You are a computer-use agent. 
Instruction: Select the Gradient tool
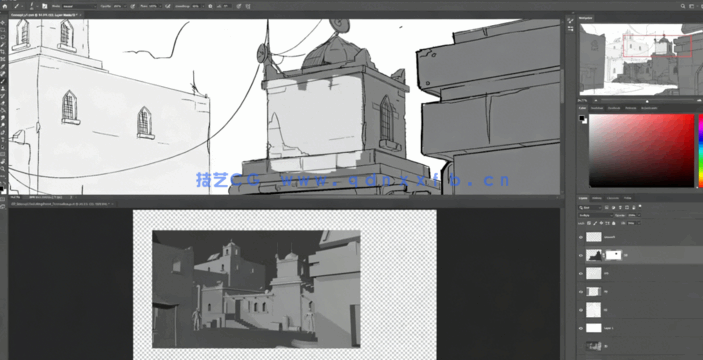coord(4,110)
